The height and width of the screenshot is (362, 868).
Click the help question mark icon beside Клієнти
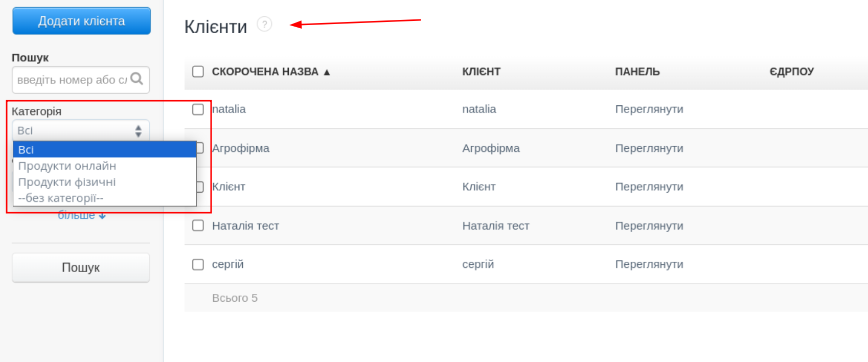pyautogui.click(x=264, y=24)
